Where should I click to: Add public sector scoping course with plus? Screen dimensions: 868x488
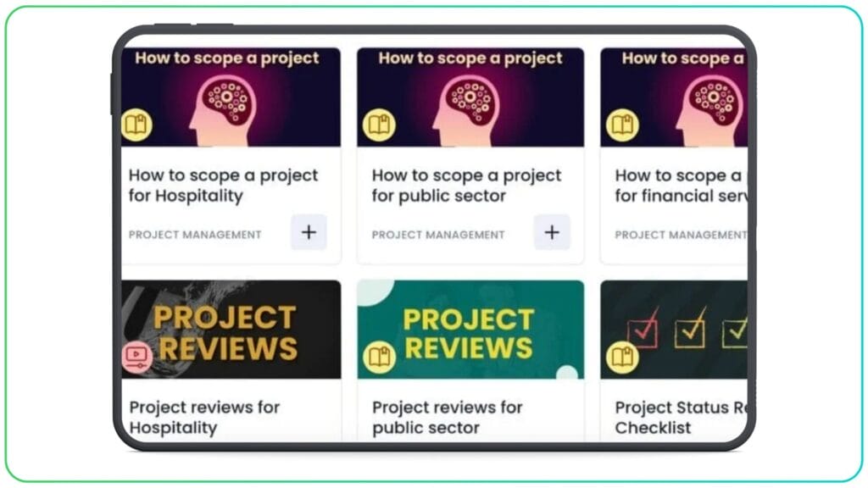tap(552, 232)
